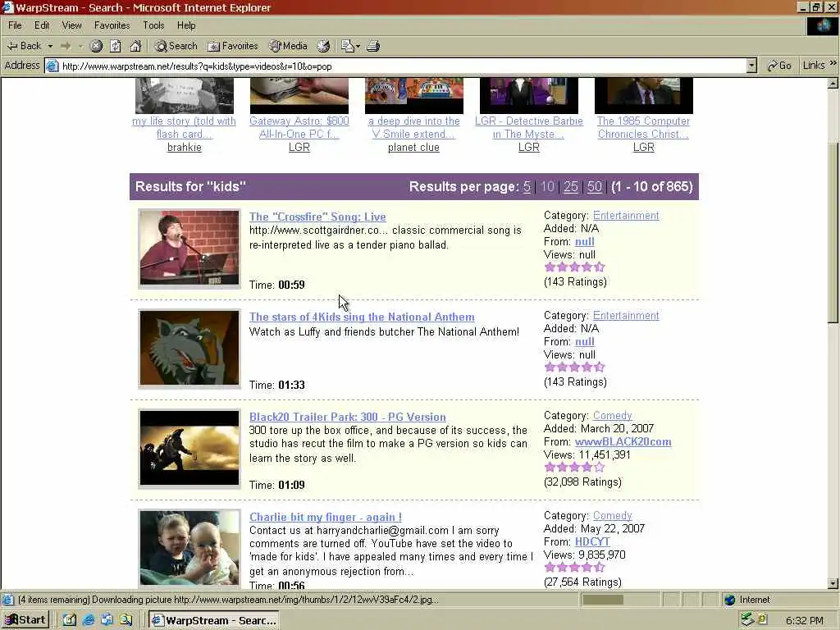The width and height of the screenshot is (840, 630).
Task: Click the star rating of Black20 result
Action: (574, 468)
